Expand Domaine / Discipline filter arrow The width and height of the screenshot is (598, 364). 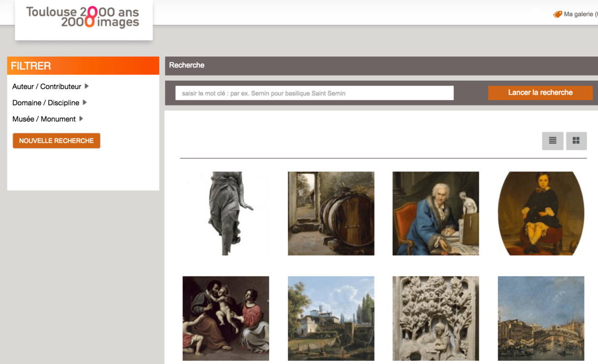84,102
